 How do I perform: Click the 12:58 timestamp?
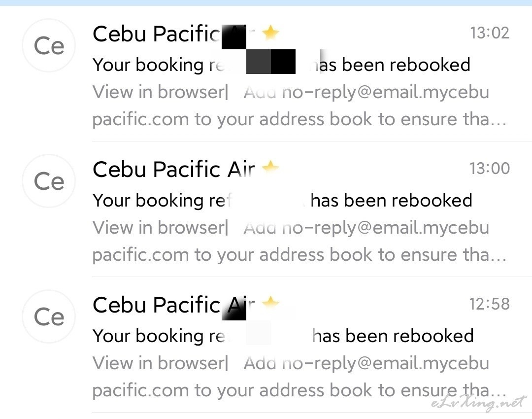pyautogui.click(x=489, y=304)
